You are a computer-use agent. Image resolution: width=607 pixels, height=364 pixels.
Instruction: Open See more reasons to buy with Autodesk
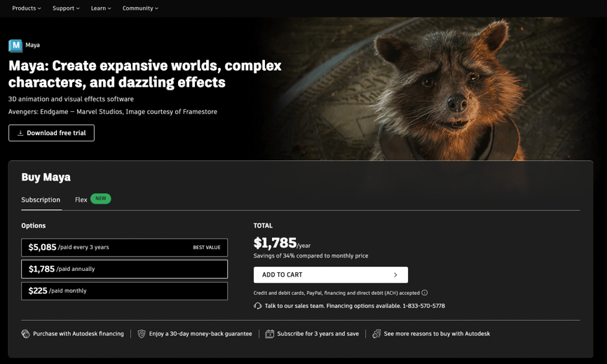pyautogui.click(x=437, y=334)
